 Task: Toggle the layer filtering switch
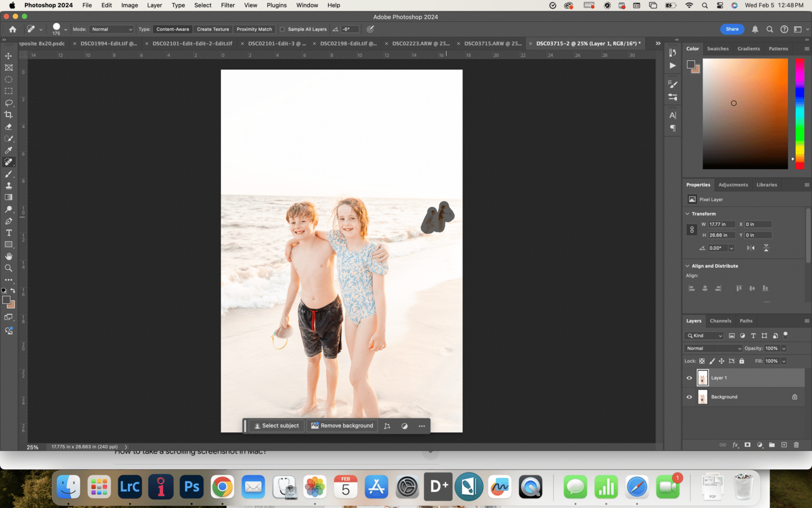pos(786,334)
